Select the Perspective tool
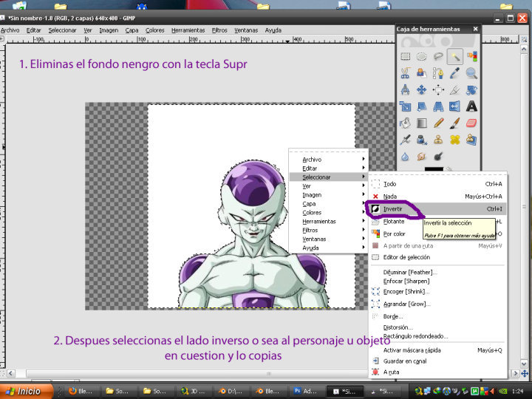 [x=438, y=106]
